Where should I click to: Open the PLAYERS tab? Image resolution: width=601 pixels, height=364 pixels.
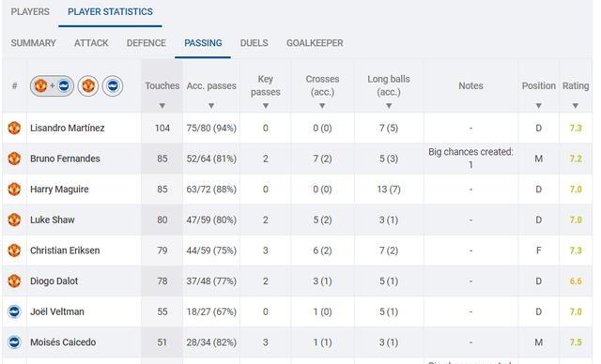click(x=30, y=12)
